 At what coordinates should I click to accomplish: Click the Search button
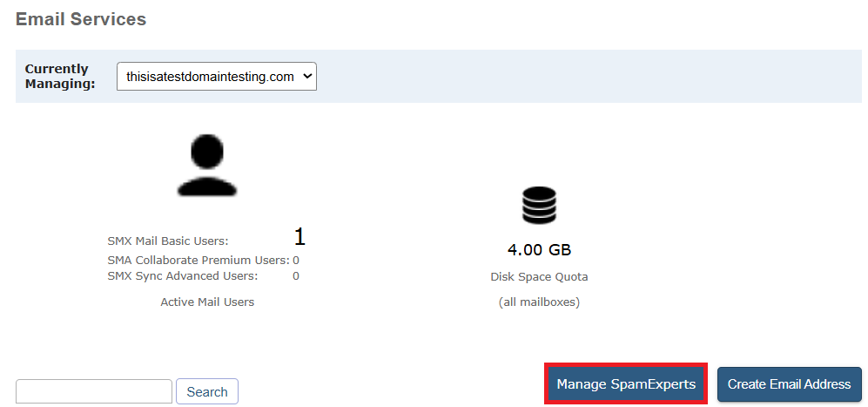207,392
